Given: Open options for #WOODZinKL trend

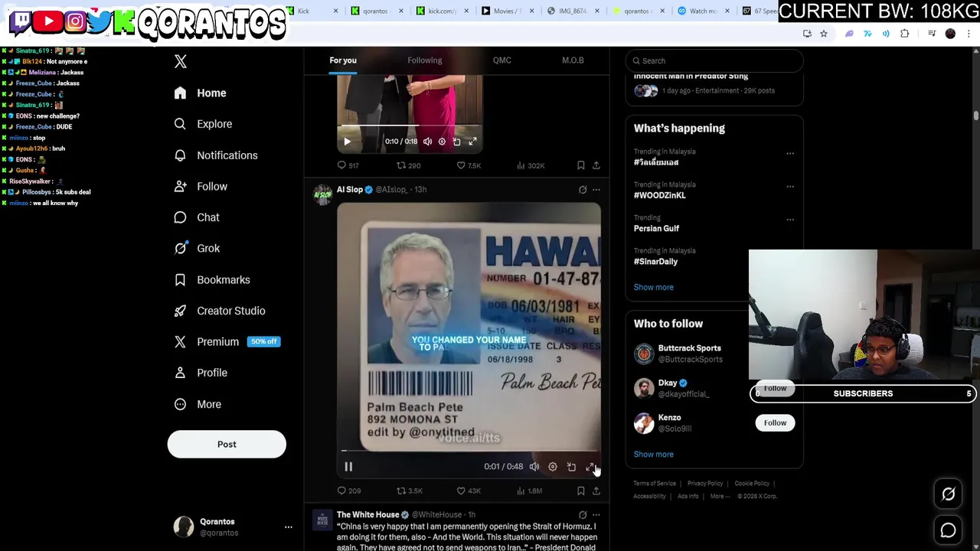Looking at the screenshot, I should coord(790,186).
